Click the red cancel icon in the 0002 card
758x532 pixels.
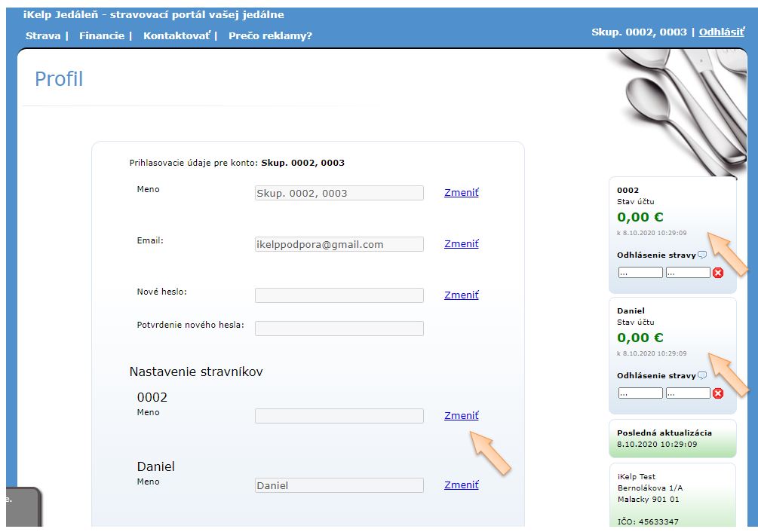[718, 273]
